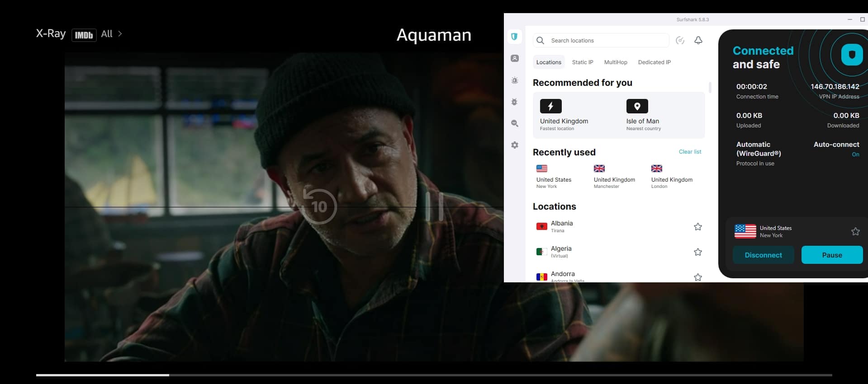This screenshot has height=384, width=868.
Task: Click the Automatic (WireGuard®) protocol text
Action: tap(759, 149)
